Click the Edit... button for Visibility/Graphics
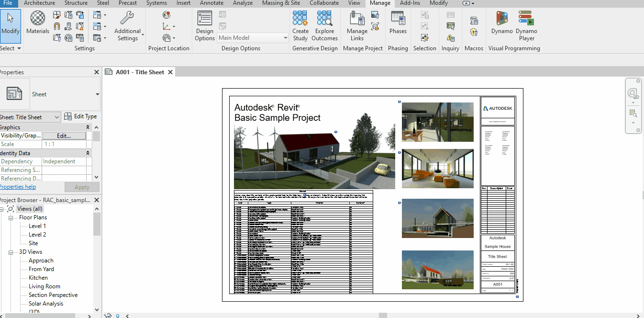This screenshot has width=644, height=318. (64, 136)
